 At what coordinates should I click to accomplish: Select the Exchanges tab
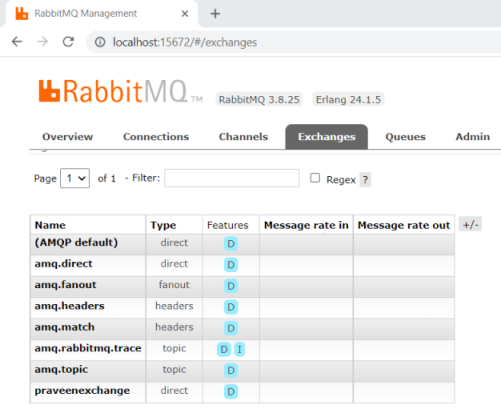[x=327, y=137]
